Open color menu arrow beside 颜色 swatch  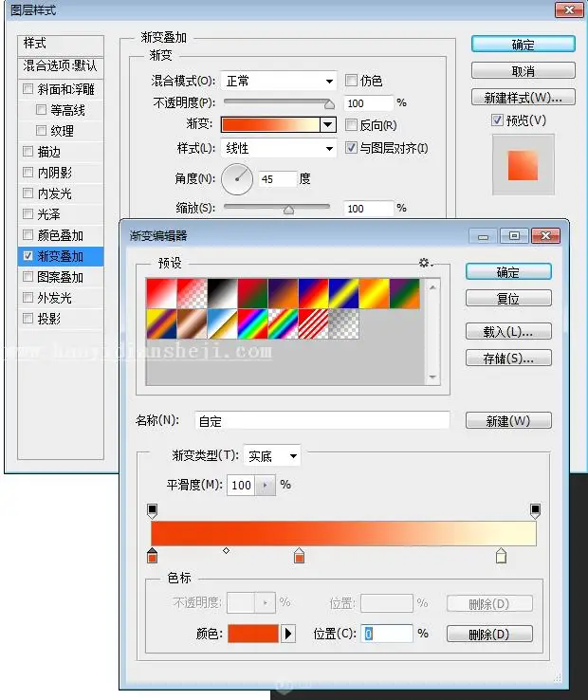[x=288, y=634]
